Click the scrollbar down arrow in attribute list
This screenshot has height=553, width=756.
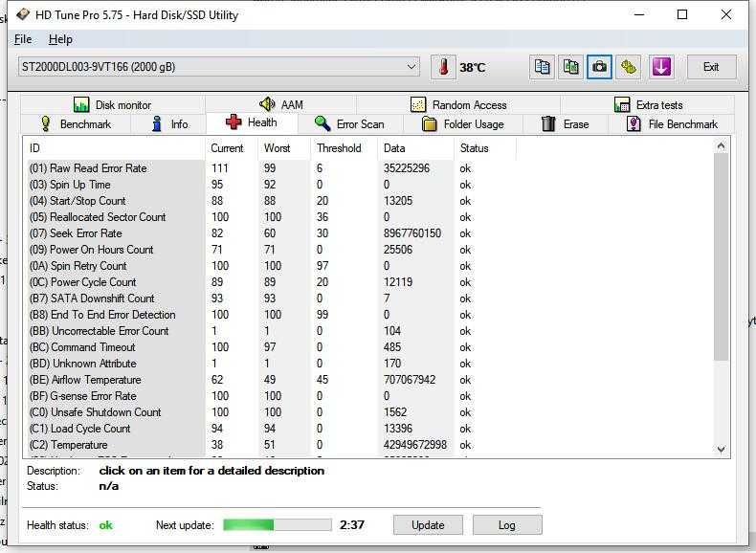(721, 449)
